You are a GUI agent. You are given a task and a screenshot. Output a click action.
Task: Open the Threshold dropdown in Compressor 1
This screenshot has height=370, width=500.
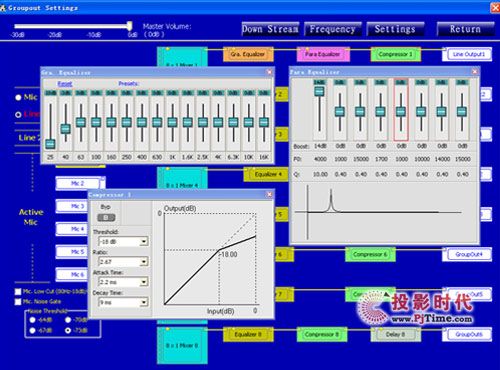pos(144,241)
